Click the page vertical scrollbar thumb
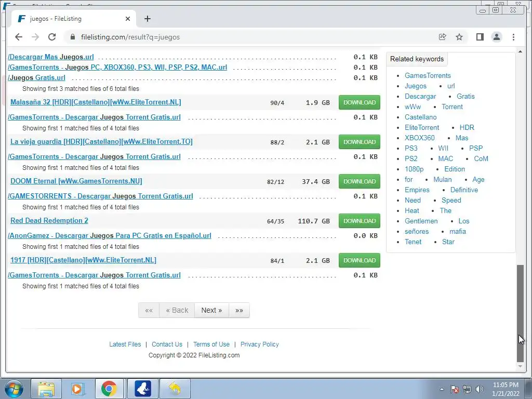Screen dimensions: 532x399 point(520,313)
